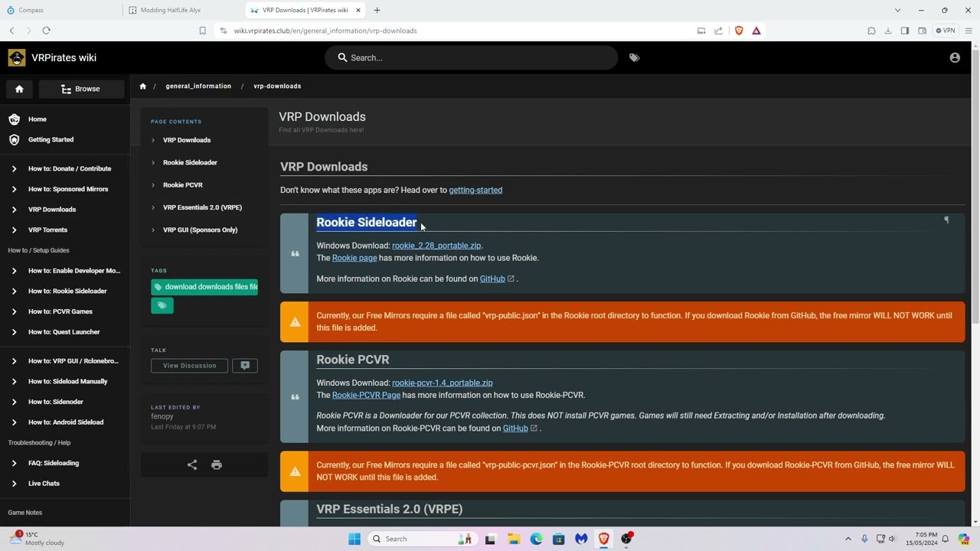Click View Discussion button
This screenshot has width=980, height=551.
(x=189, y=366)
